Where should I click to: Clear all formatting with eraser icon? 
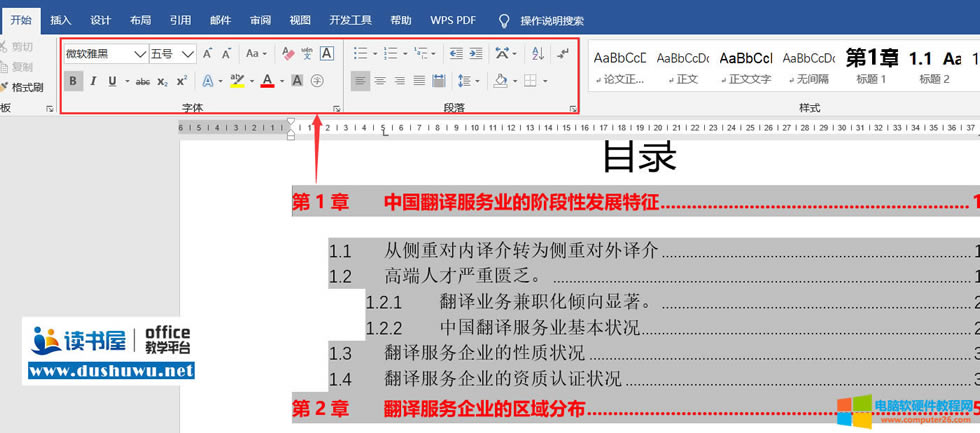pos(288,54)
